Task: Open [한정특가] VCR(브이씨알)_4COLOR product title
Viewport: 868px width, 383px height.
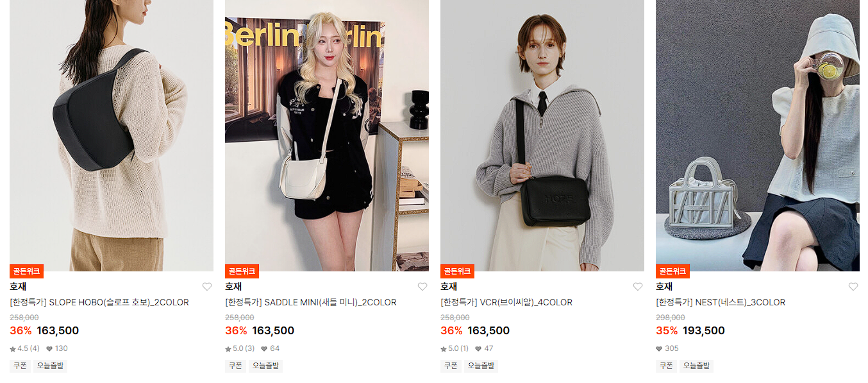Action: 506,302
